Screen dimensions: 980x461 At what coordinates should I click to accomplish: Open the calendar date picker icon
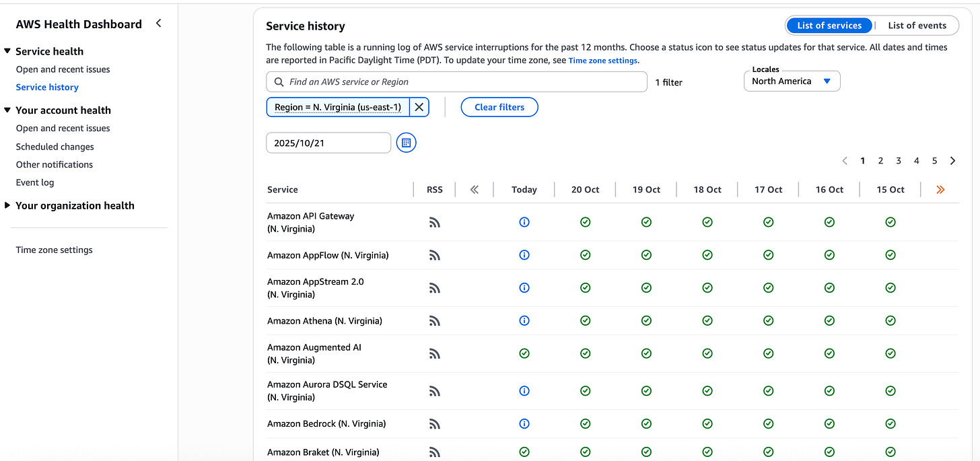tap(407, 143)
